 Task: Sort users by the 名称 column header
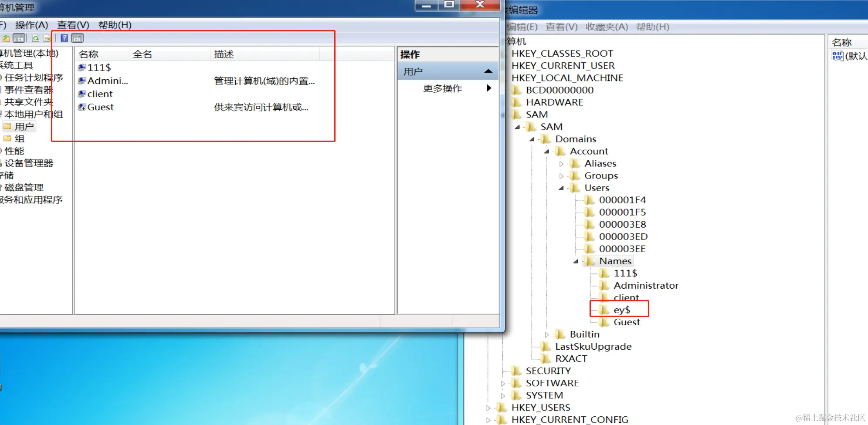pos(102,54)
